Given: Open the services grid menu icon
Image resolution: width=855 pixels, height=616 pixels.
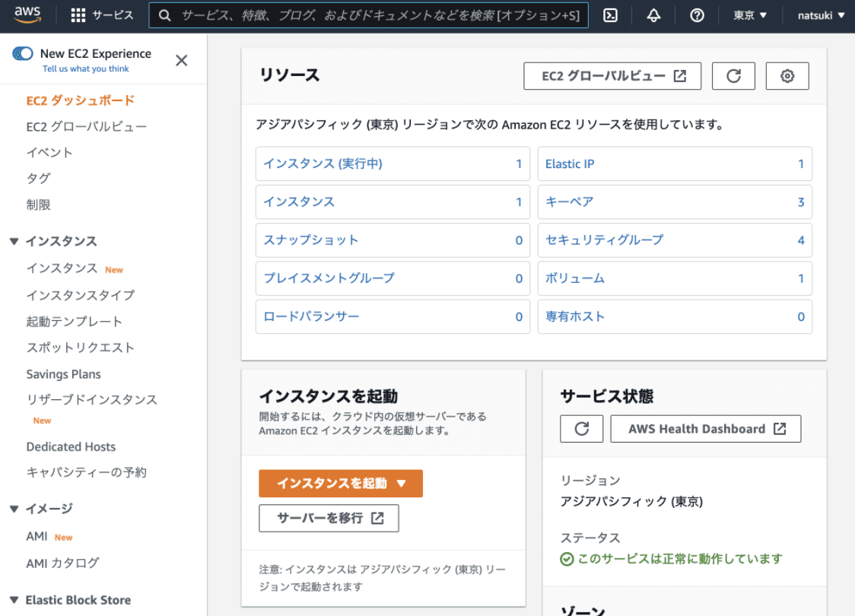Looking at the screenshot, I should click(x=78, y=15).
